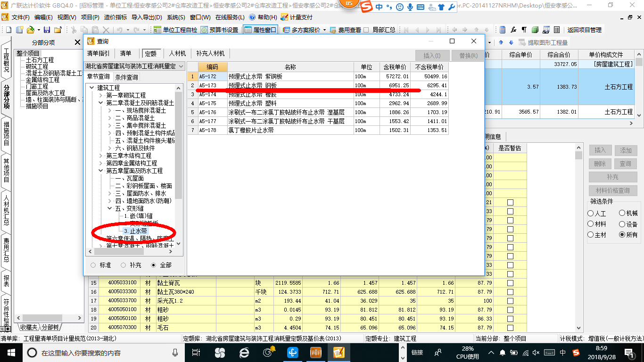Switch to the 人材机 tab
644x362 pixels.
point(178,54)
